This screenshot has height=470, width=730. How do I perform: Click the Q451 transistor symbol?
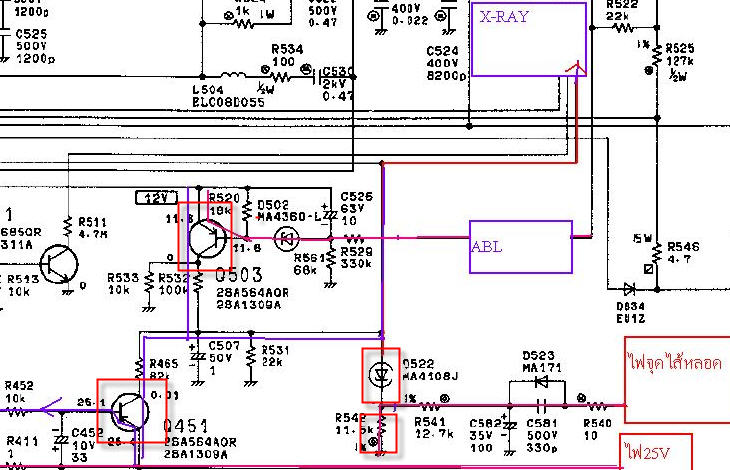point(130,412)
